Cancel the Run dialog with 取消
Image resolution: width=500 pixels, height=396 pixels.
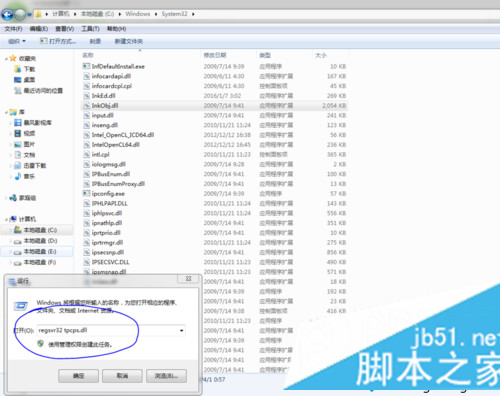tap(122, 376)
